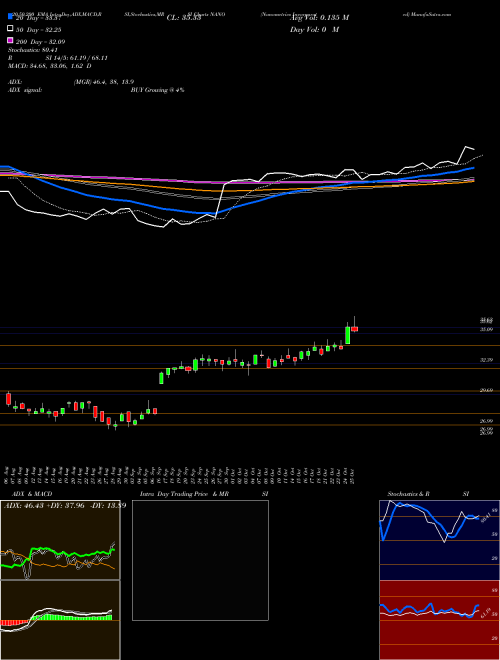The image size is (500, 660).
Task: Select the 50 Day = 32.25 legend text
Action: (40, 29)
